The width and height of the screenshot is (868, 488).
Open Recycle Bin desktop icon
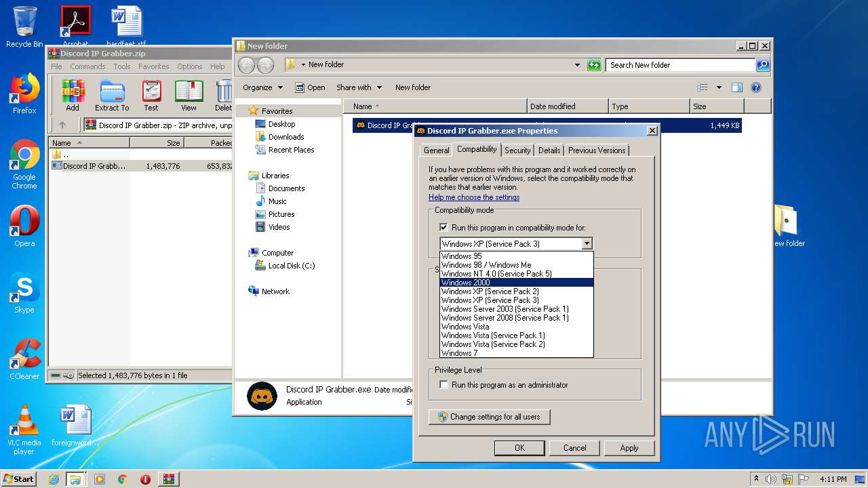24,27
